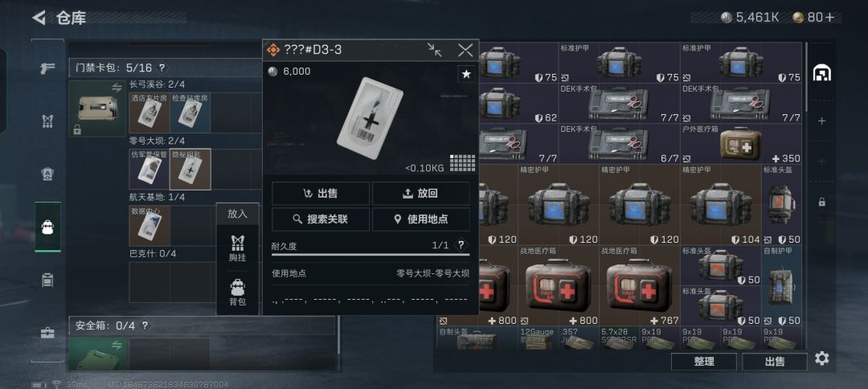
Task: Open the toolbox category at sidebar bottom
Action: pyautogui.click(x=47, y=333)
